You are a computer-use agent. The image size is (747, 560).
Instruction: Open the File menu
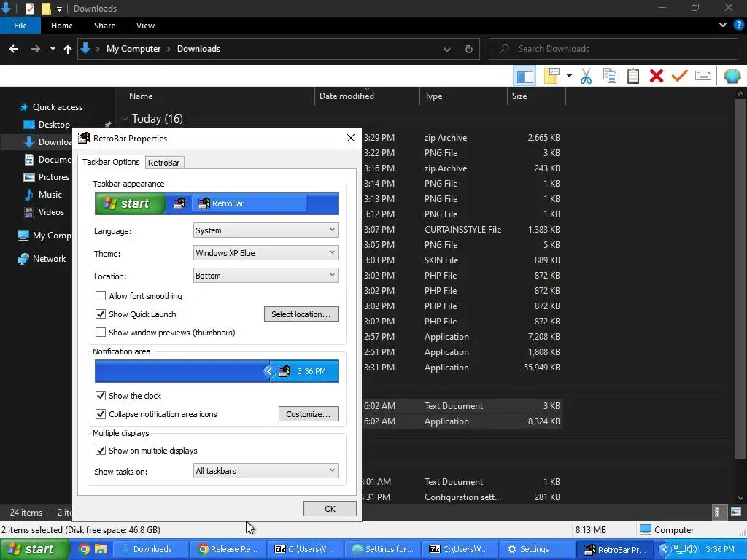click(20, 26)
